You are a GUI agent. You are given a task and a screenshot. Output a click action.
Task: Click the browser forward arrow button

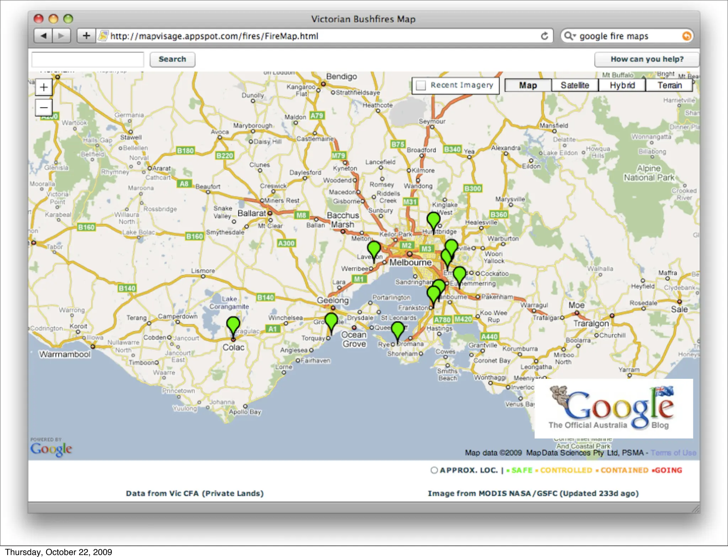point(61,36)
